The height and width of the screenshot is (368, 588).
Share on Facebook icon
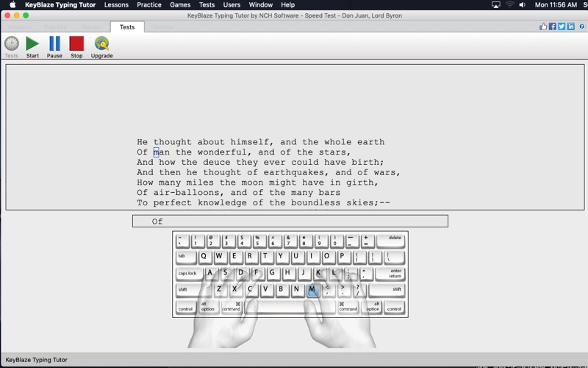coord(553,26)
